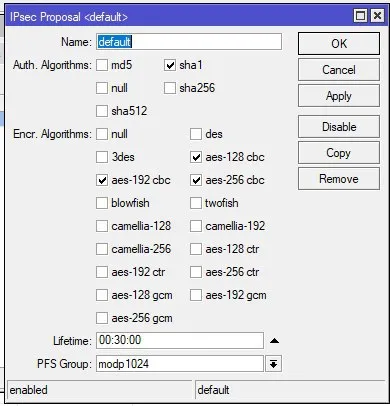Toggle off aes-256 cbc encryption
This screenshot has width=390, height=406.
[196, 180]
